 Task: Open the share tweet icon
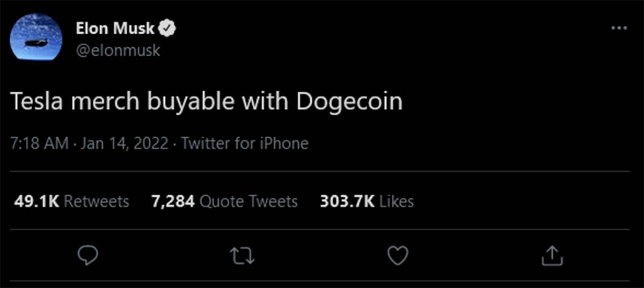[552, 256]
